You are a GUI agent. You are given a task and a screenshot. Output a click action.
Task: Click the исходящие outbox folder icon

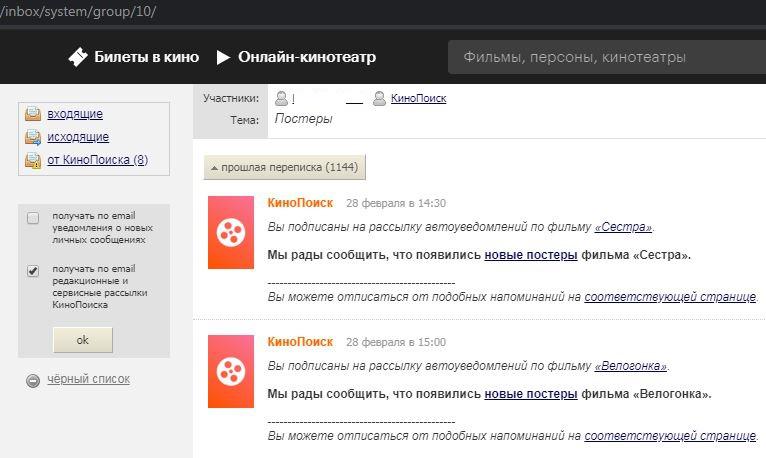33,137
